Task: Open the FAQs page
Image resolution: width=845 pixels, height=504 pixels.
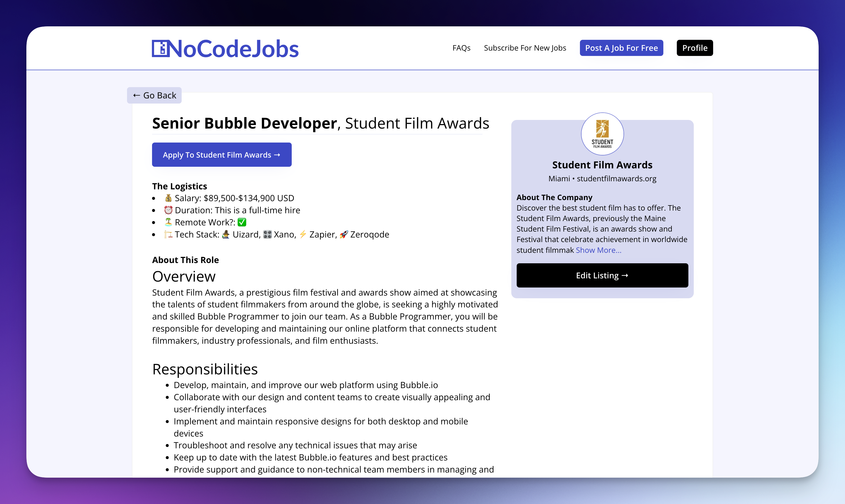Action: pyautogui.click(x=461, y=48)
